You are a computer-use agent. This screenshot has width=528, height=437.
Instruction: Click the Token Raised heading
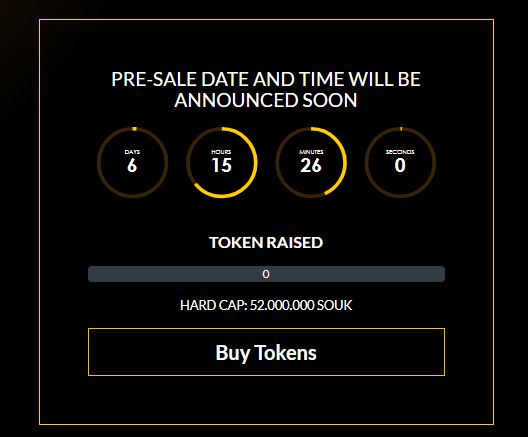tap(266, 242)
